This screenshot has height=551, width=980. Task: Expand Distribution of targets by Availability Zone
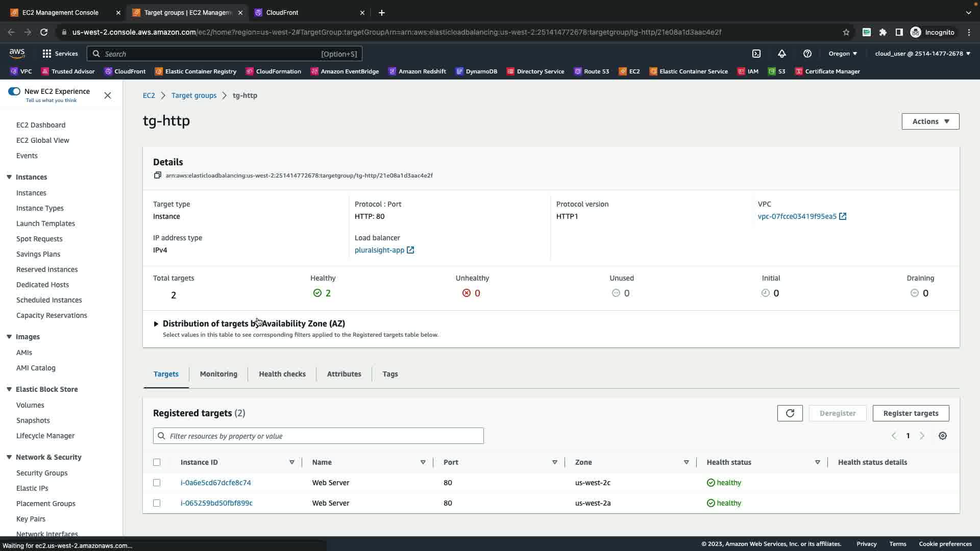[156, 324]
